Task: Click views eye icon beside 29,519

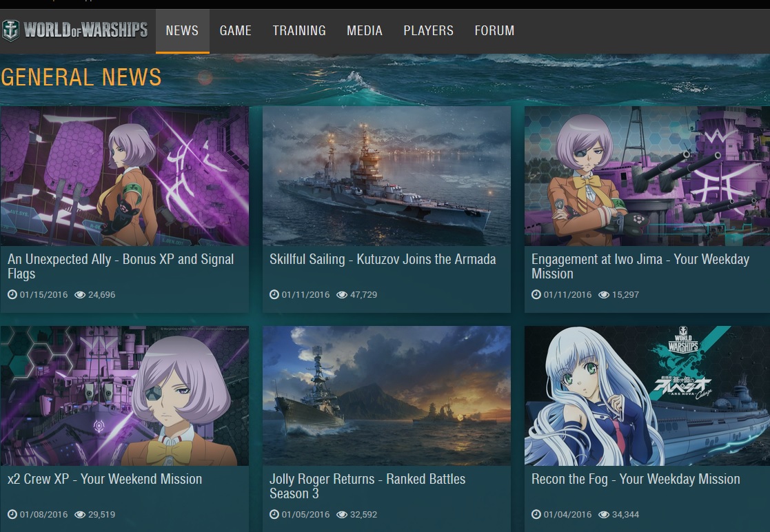Action: coord(79,514)
